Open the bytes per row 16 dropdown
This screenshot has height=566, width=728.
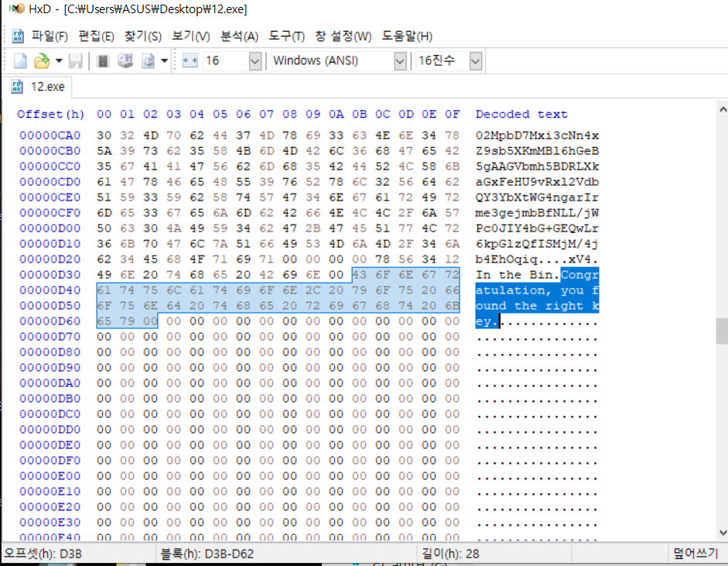(x=255, y=61)
